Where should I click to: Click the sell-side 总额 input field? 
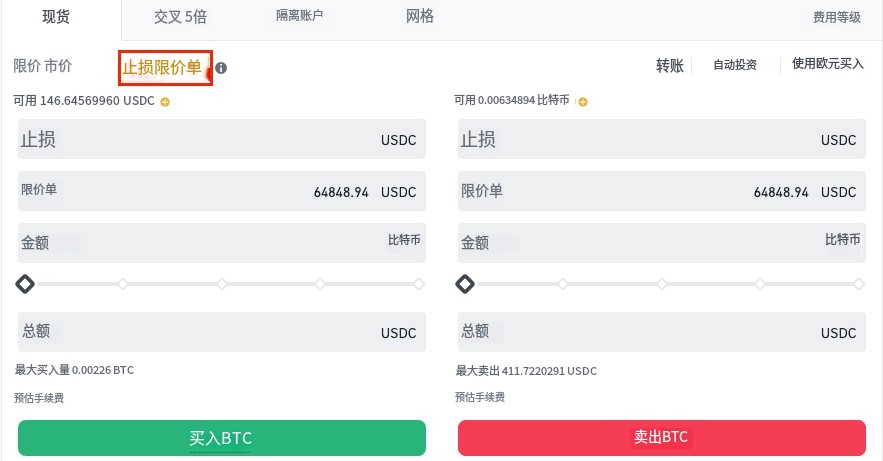640,332
